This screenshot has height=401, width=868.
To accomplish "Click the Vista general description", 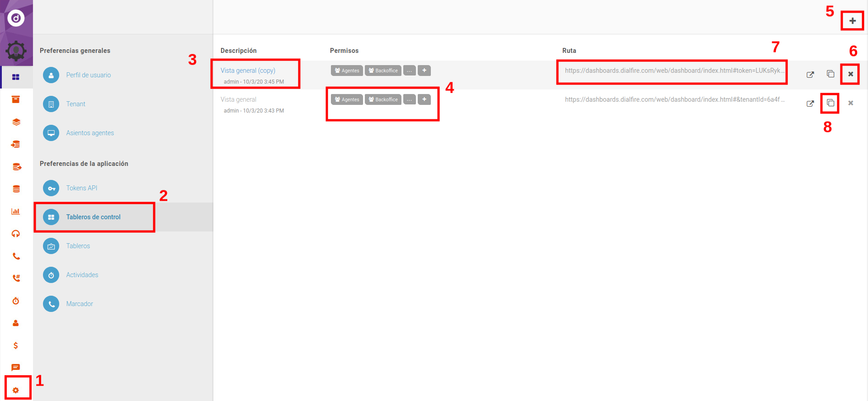I will pos(238,99).
